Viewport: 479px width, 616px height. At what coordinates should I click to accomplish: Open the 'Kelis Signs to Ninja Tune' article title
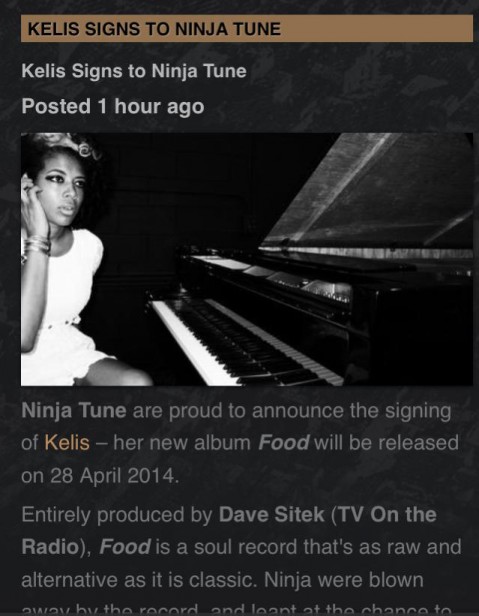pyautogui.click(x=134, y=72)
